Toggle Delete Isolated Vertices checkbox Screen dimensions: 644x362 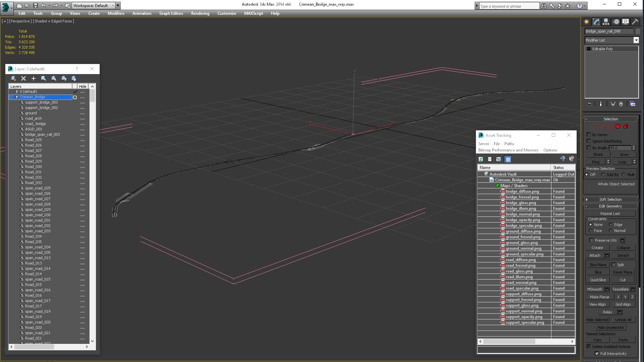[x=589, y=346]
